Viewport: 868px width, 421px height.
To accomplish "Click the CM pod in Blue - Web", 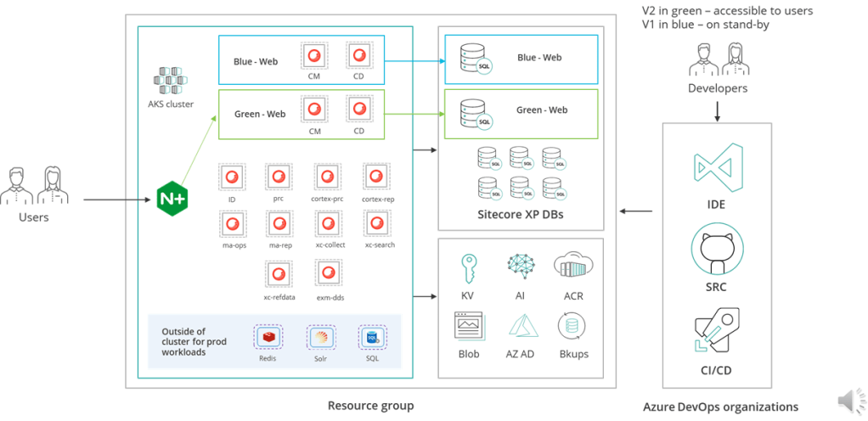I will point(314,56).
